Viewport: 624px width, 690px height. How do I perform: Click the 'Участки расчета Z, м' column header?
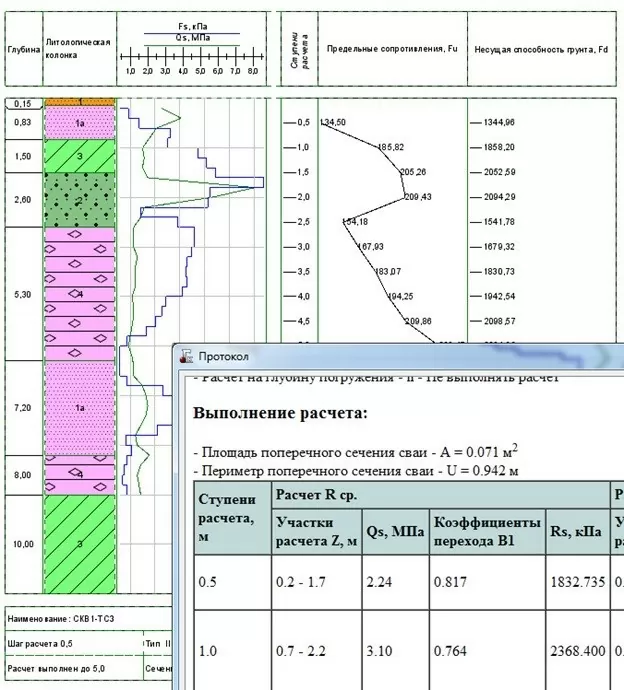[317, 532]
